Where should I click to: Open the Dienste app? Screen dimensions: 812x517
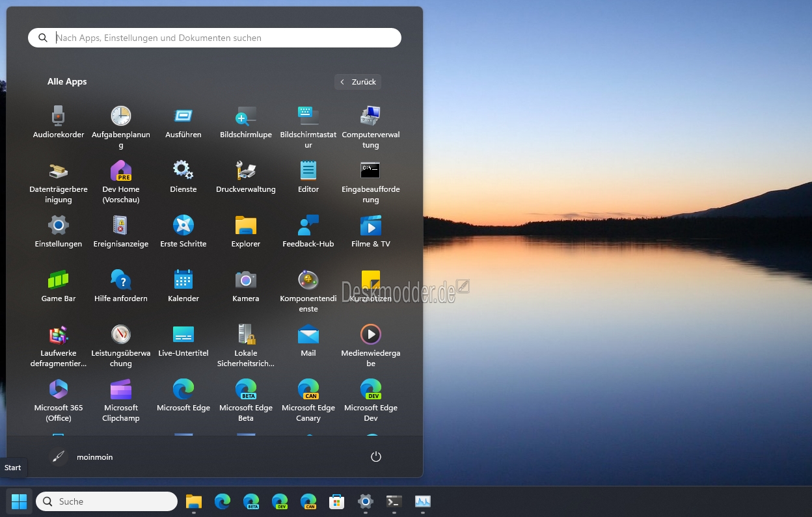coord(183,177)
